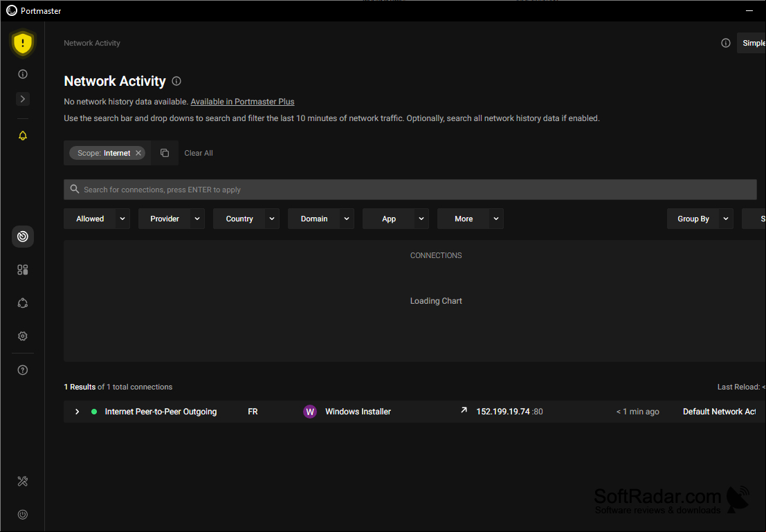Expand the sidebar with the chevron arrow
Image resolution: width=766 pixels, height=532 pixels.
[x=22, y=99]
